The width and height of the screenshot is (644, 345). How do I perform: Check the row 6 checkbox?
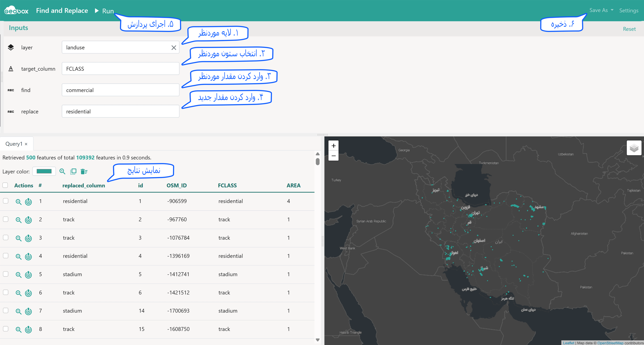tap(6, 292)
